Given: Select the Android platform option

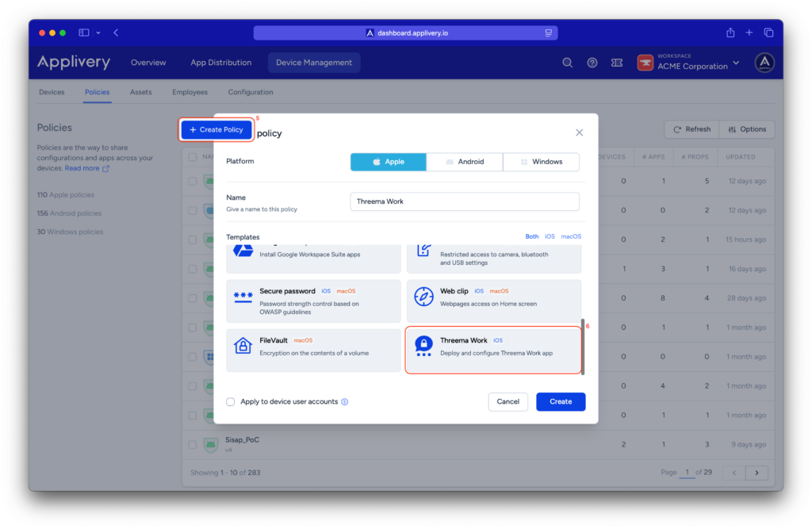Looking at the screenshot, I should pyautogui.click(x=465, y=162).
